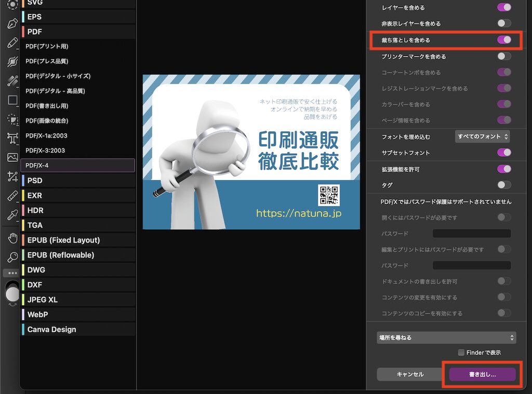The height and width of the screenshot is (394, 532).
Task: Select the Zoom magnifier tool
Action: click(12, 257)
